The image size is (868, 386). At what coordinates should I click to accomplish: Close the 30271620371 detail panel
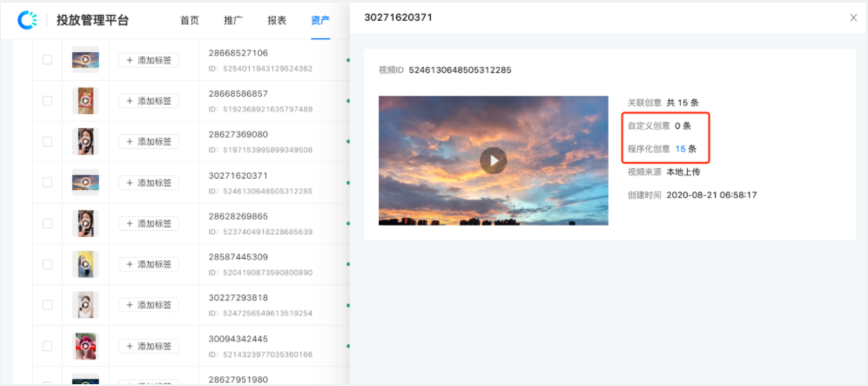[x=853, y=17]
